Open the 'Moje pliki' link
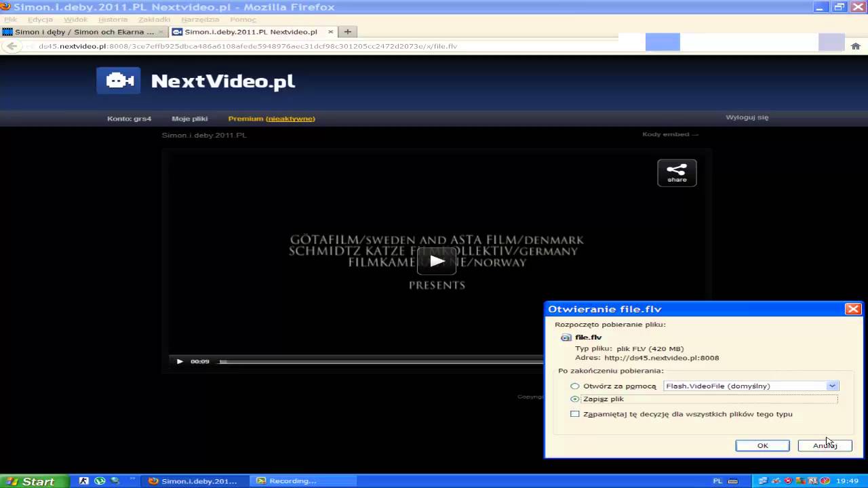 point(190,119)
